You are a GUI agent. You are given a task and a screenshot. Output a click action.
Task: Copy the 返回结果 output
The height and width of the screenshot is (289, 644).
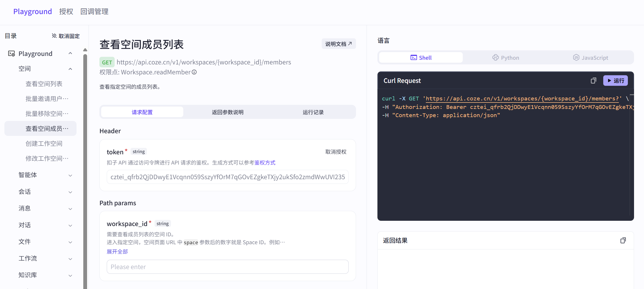pos(623,240)
